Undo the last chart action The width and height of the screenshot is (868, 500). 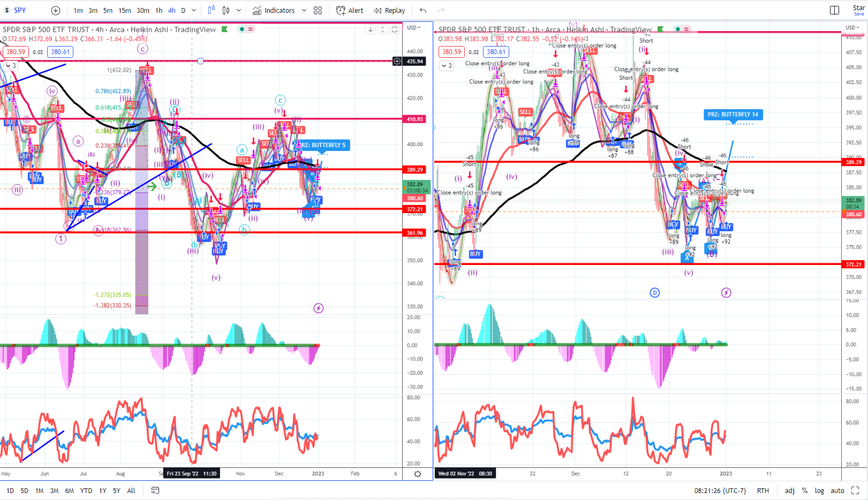click(x=423, y=10)
